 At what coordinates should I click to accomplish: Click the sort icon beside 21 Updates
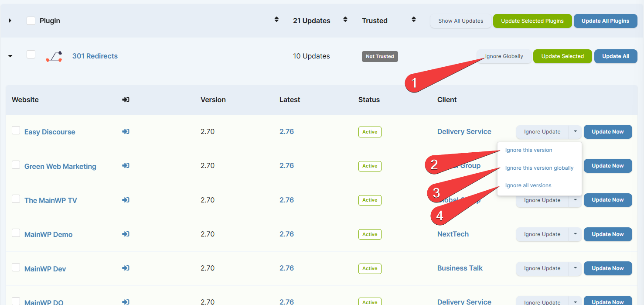click(x=345, y=20)
